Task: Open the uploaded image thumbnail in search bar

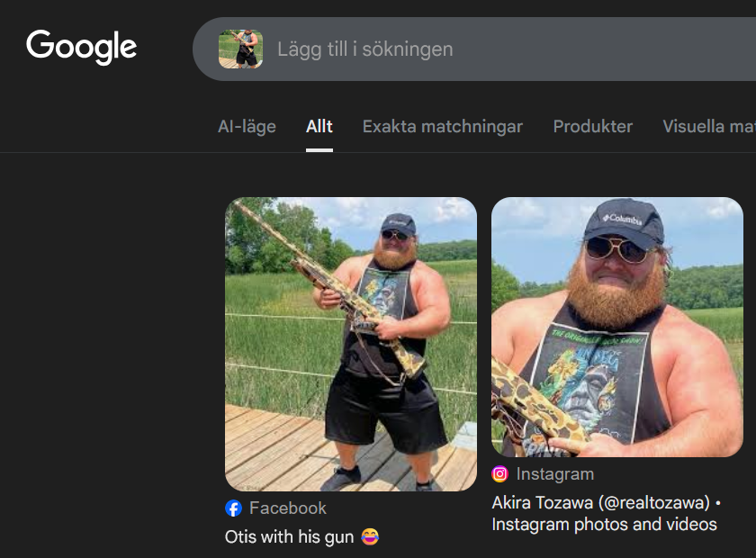Action: (240, 49)
